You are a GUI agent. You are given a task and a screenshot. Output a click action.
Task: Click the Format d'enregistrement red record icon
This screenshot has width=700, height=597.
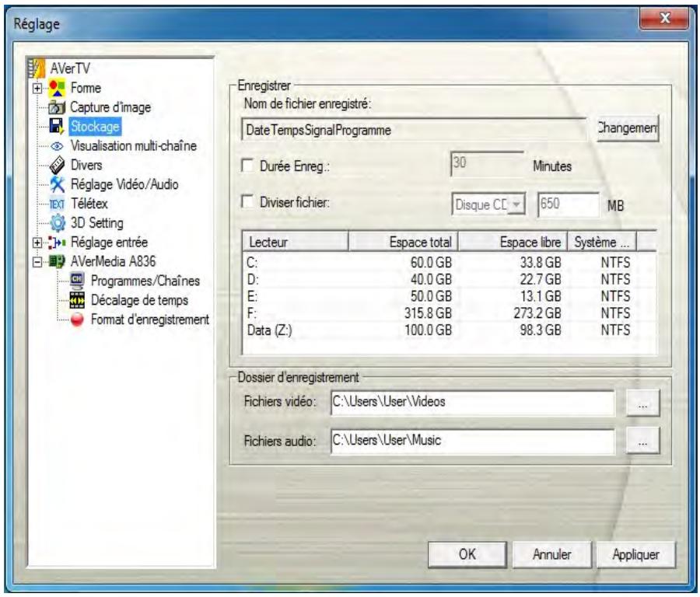(77, 319)
